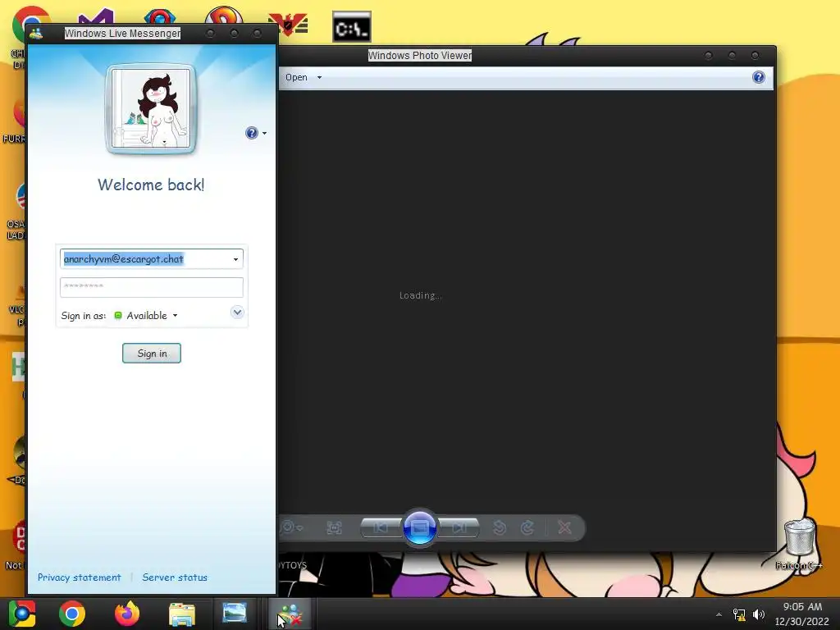Rotate photo counterclockwise
Viewport: 840px width, 630px height.
coord(500,527)
